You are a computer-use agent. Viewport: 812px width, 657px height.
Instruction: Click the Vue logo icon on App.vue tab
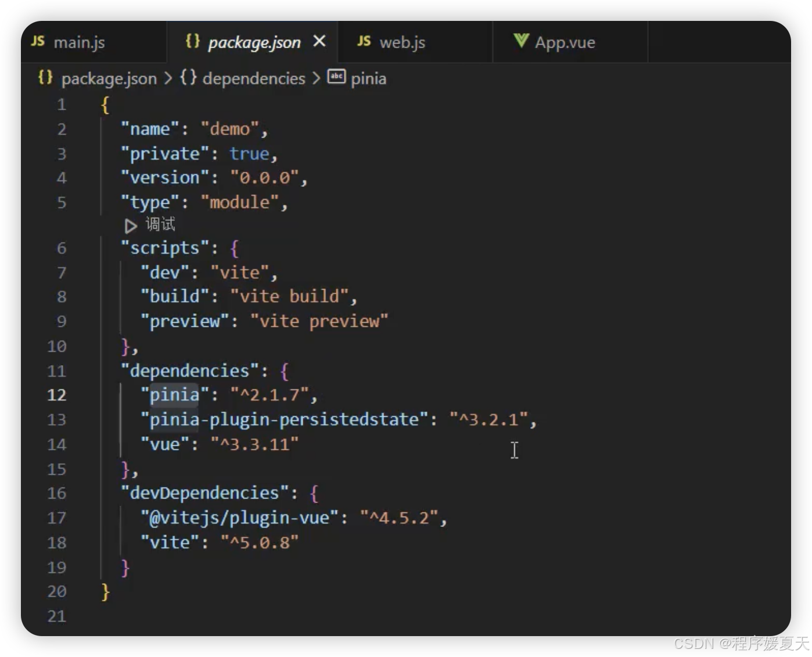(521, 41)
